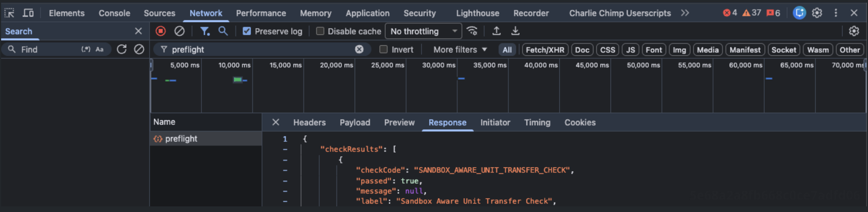The width and height of the screenshot is (868, 212).
Task: Open the Security tab
Action: pyautogui.click(x=420, y=13)
